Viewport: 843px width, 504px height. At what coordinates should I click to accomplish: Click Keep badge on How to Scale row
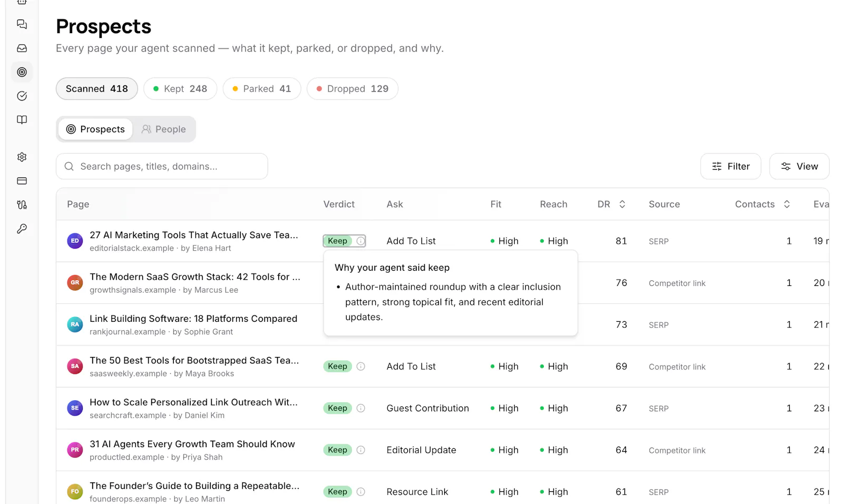point(337,408)
